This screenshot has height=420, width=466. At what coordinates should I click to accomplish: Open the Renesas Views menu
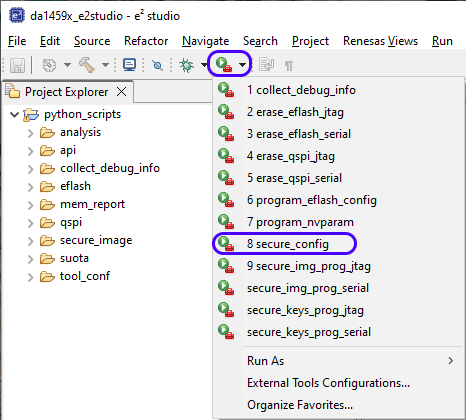click(x=380, y=41)
